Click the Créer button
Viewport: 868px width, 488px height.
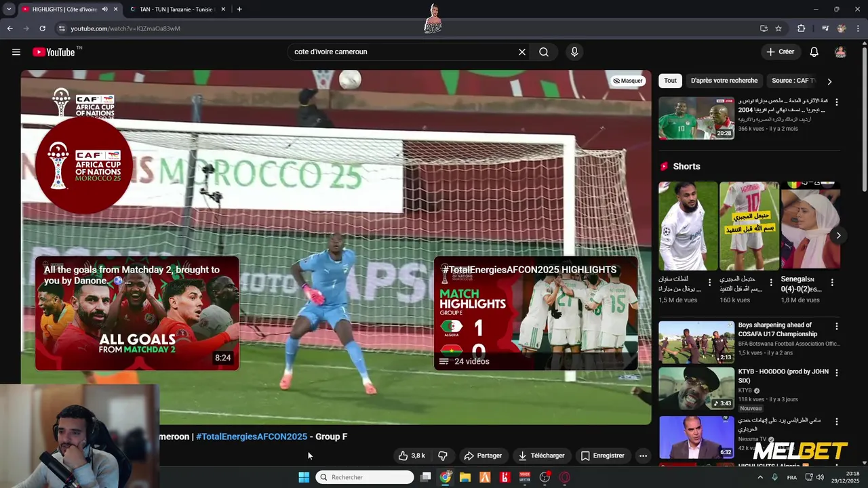pos(781,52)
